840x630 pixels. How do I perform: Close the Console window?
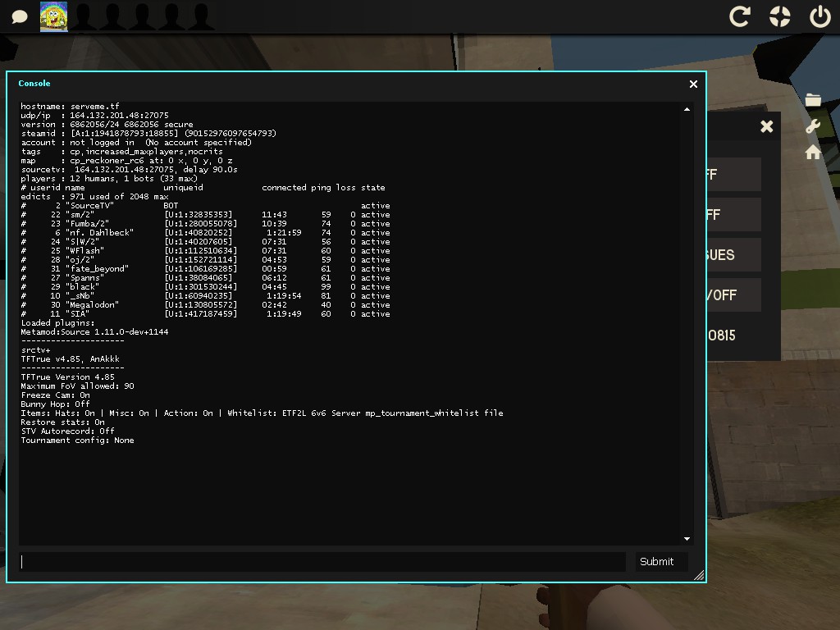pyautogui.click(x=693, y=84)
